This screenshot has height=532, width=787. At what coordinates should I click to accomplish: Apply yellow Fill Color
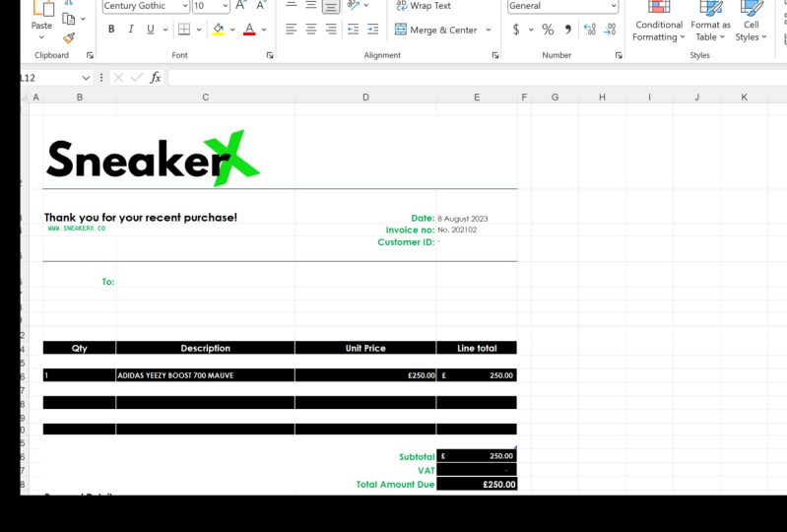219,30
